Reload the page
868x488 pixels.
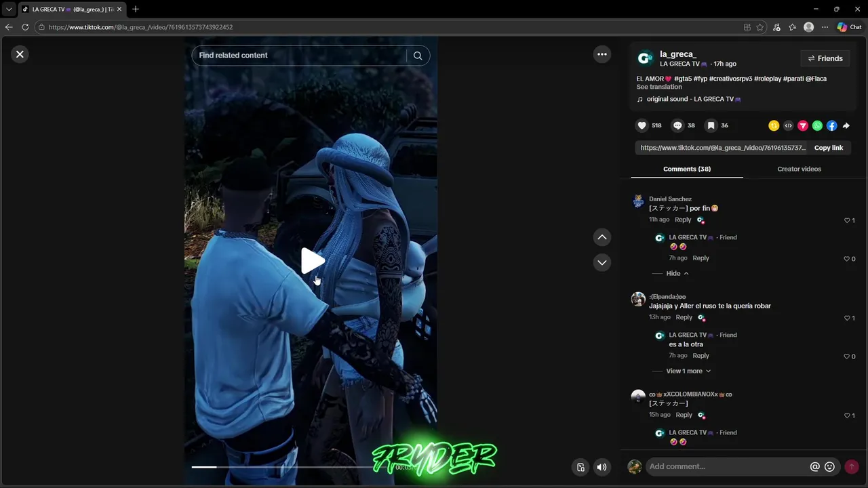pyautogui.click(x=25, y=27)
